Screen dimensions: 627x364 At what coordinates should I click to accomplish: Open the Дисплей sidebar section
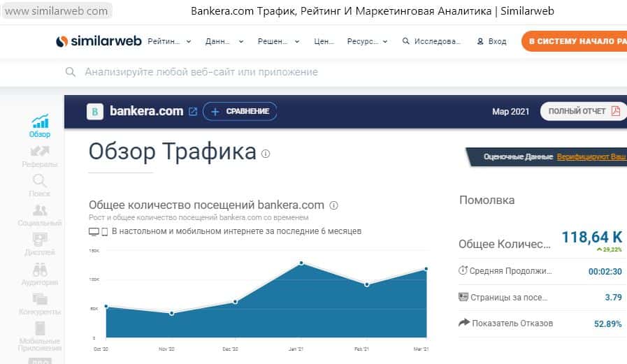[40, 245]
